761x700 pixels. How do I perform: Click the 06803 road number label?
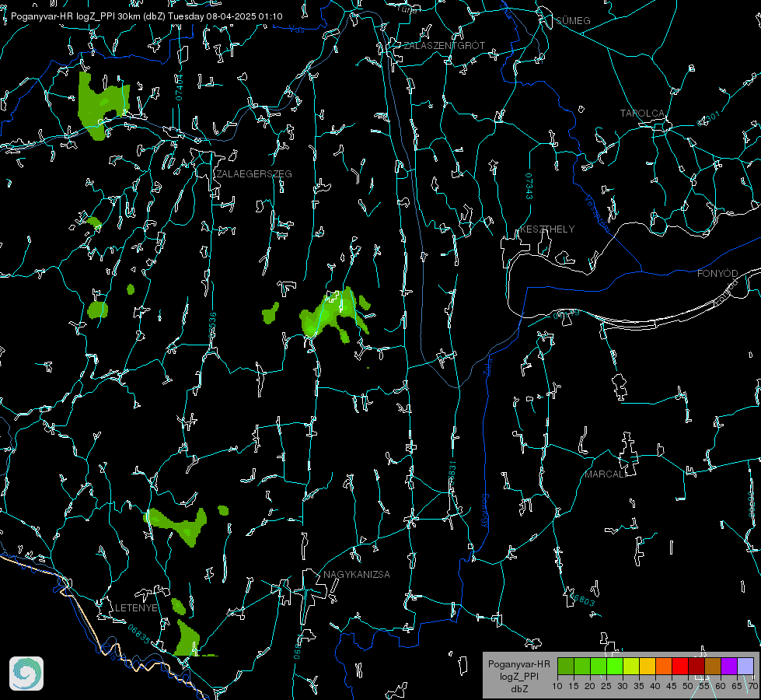(581, 598)
